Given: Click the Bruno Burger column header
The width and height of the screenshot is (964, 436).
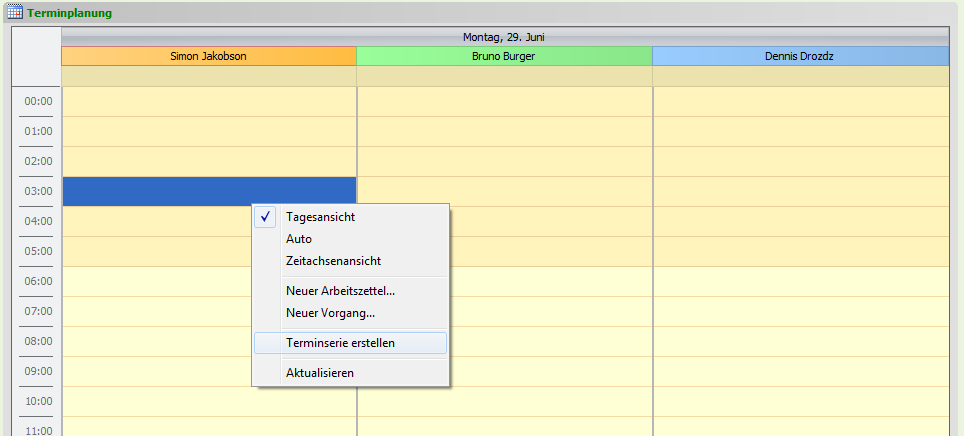Looking at the screenshot, I should pos(504,56).
